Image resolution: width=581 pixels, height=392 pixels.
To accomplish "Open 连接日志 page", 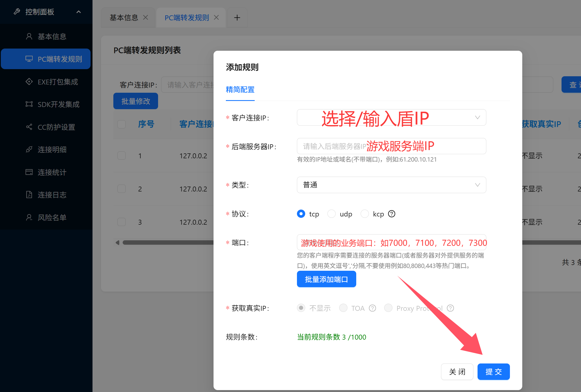I will (x=52, y=195).
